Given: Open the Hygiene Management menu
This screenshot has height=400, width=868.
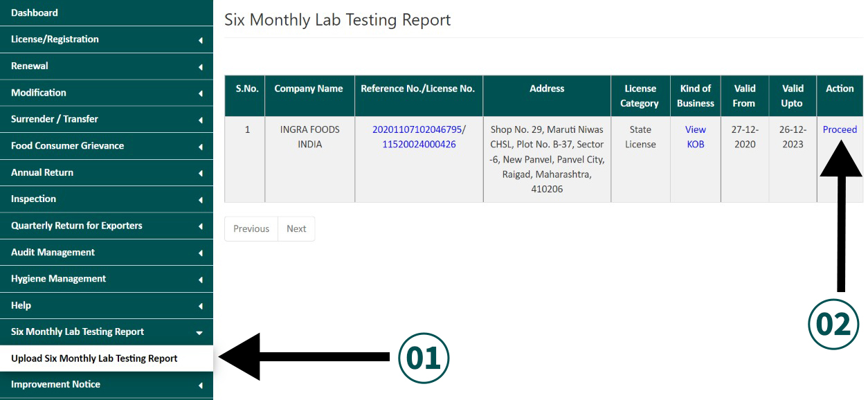Looking at the screenshot, I should tap(107, 279).
